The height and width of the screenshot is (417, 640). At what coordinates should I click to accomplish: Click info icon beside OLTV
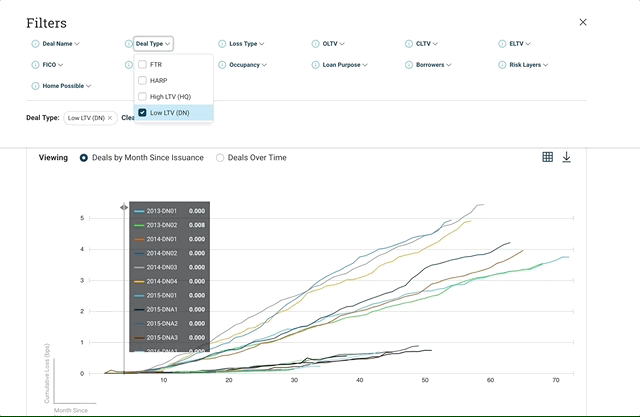pyautogui.click(x=316, y=44)
